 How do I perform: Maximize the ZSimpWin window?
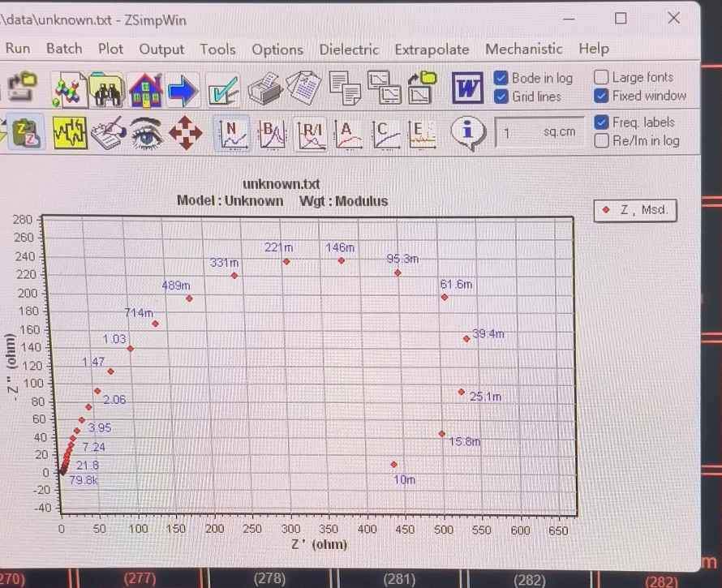tap(621, 19)
